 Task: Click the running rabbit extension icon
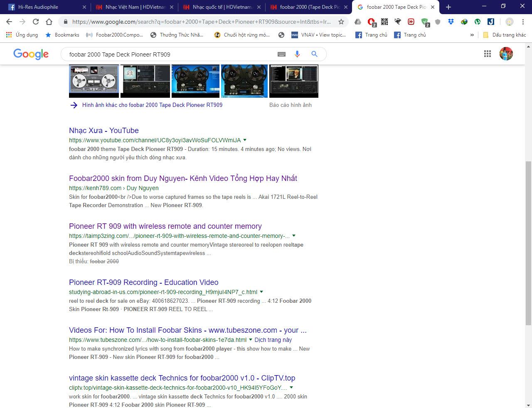coord(398,22)
